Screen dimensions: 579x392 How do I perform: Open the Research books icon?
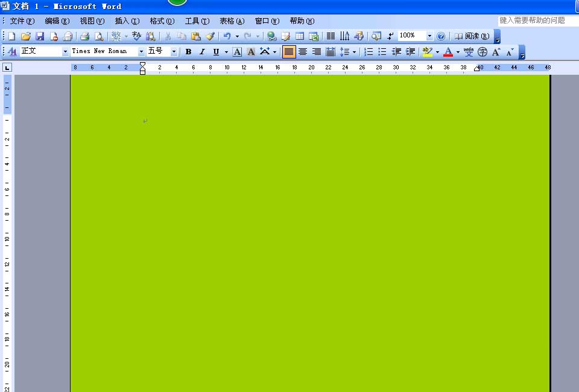coord(150,36)
